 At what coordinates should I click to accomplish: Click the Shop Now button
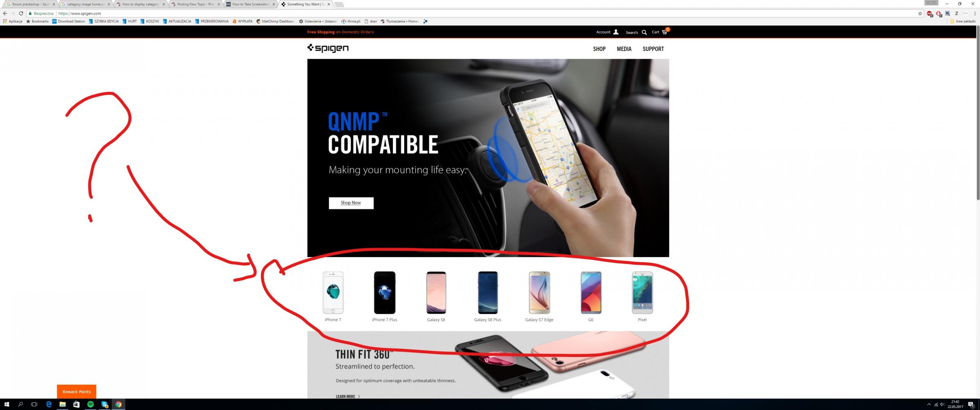click(x=351, y=203)
